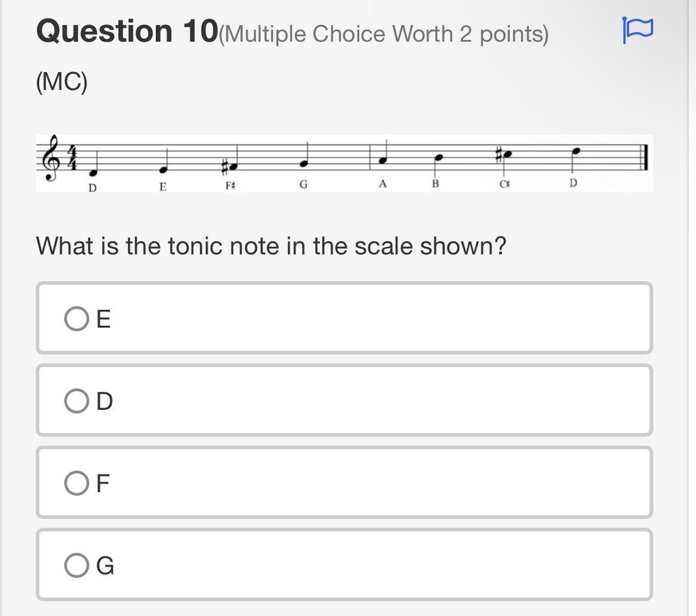Click the (MC) label
This screenshot has height=616, width=696.
62,82
